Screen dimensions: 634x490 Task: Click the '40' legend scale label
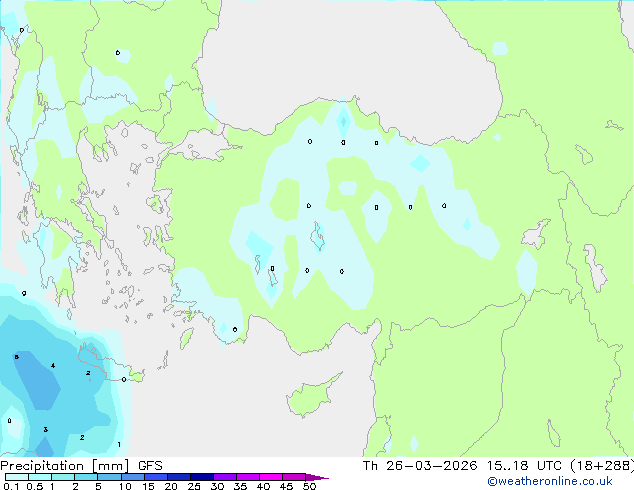point(263,486)
